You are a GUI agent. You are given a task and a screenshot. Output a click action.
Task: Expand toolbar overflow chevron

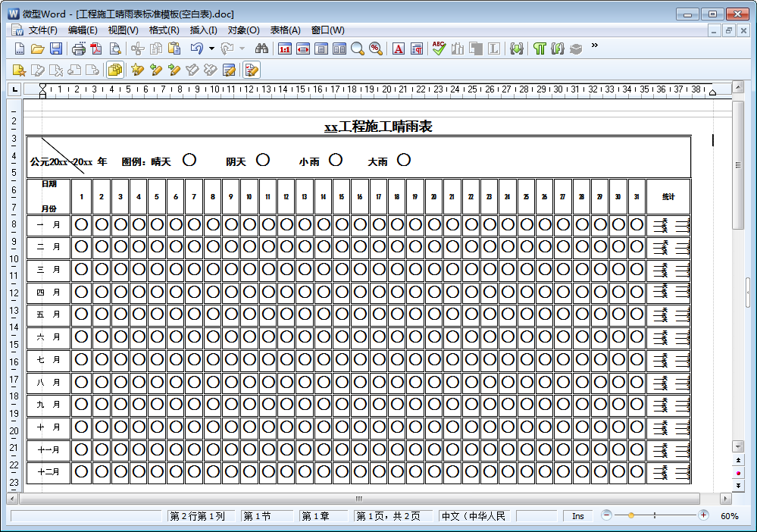point(594,45)
